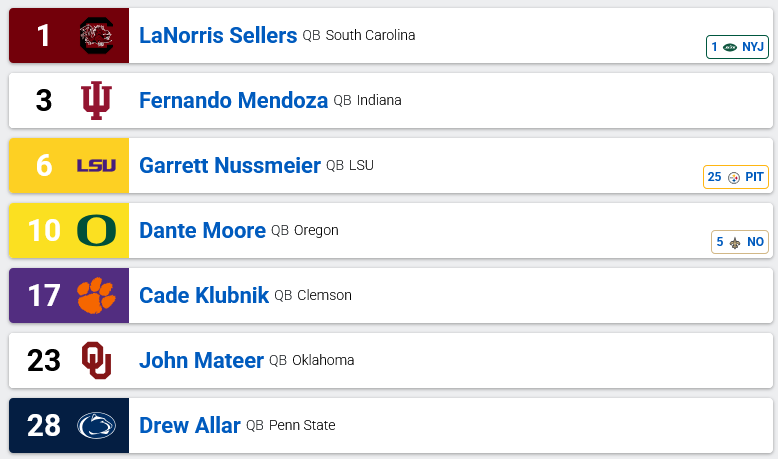Screen dimensions: 778x459
Task: Open LaNorris Sellers player profile
Action: [x=218, y=36]
